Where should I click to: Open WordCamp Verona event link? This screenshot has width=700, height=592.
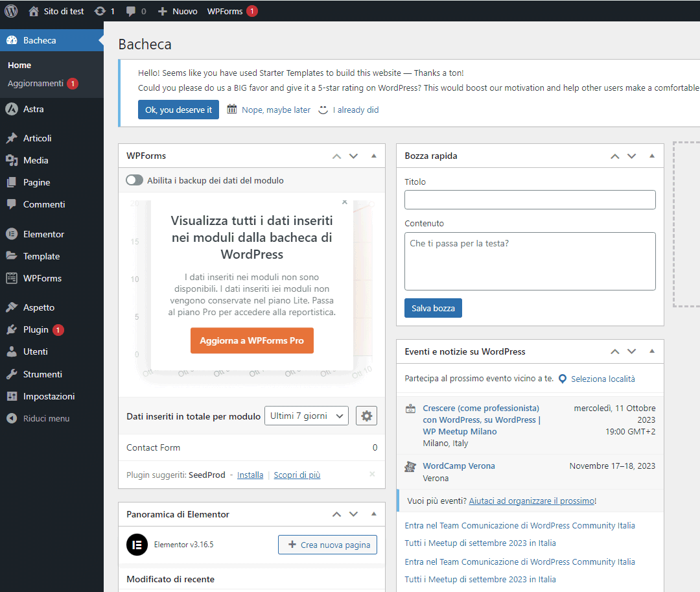click(x=458, y=466)
